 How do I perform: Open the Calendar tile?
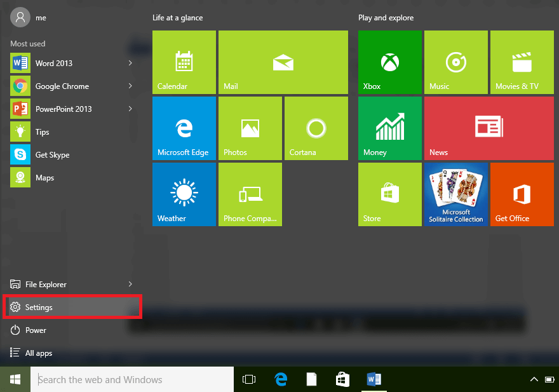(x=184, y=62)
